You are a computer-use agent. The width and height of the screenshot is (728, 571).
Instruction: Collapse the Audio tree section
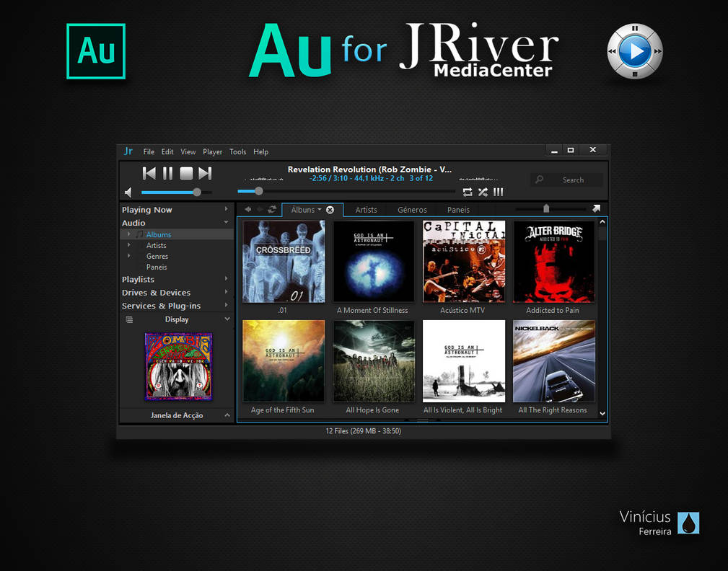click(x=226, y=223)
